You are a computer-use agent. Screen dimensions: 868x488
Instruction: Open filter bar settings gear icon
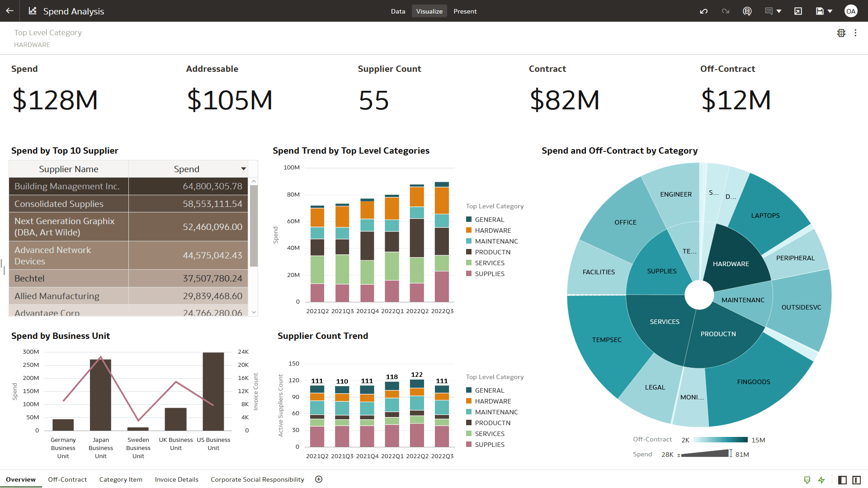coord(841,33)
